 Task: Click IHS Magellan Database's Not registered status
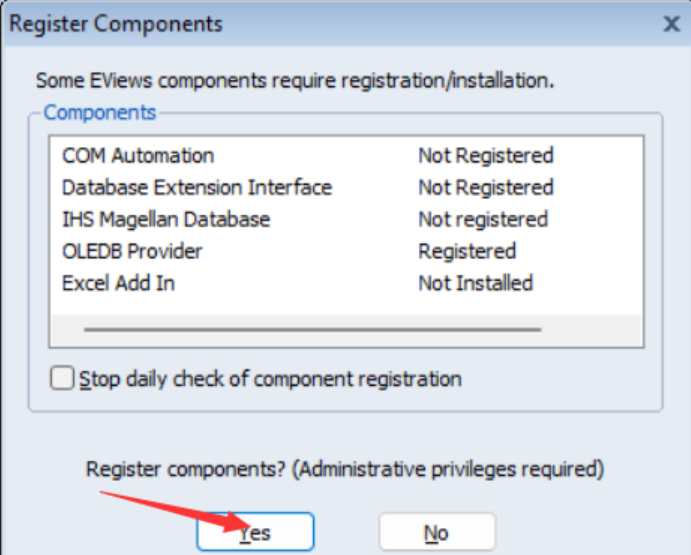[483, 219]
